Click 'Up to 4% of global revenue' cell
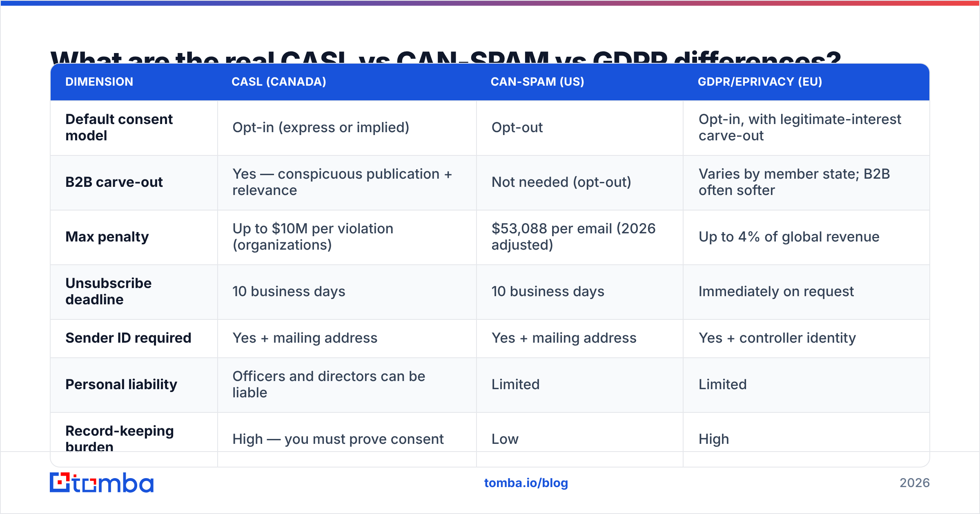This screenshot has height=514, width=980. [789, 237]
